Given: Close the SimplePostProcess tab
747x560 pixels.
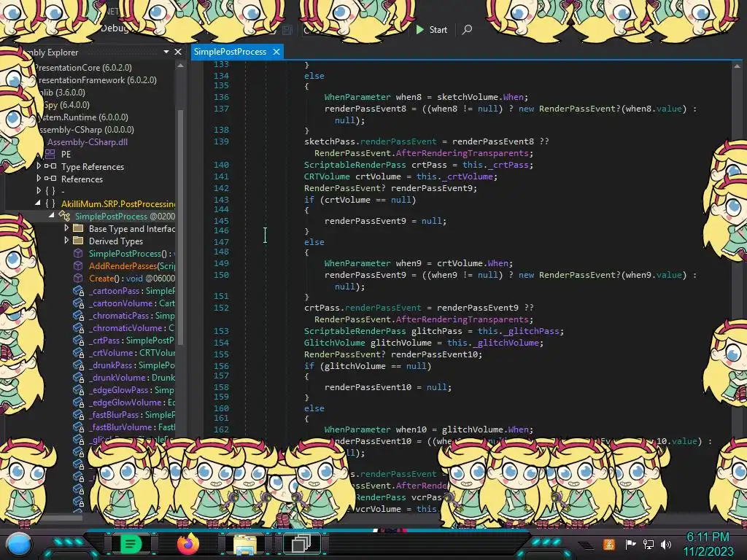Looking at the screenshot, I should 276,52.
